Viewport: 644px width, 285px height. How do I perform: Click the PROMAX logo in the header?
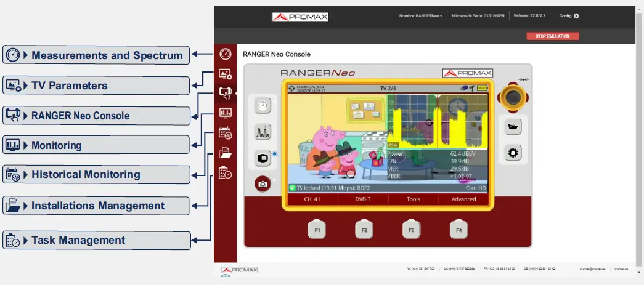(300, 17)
